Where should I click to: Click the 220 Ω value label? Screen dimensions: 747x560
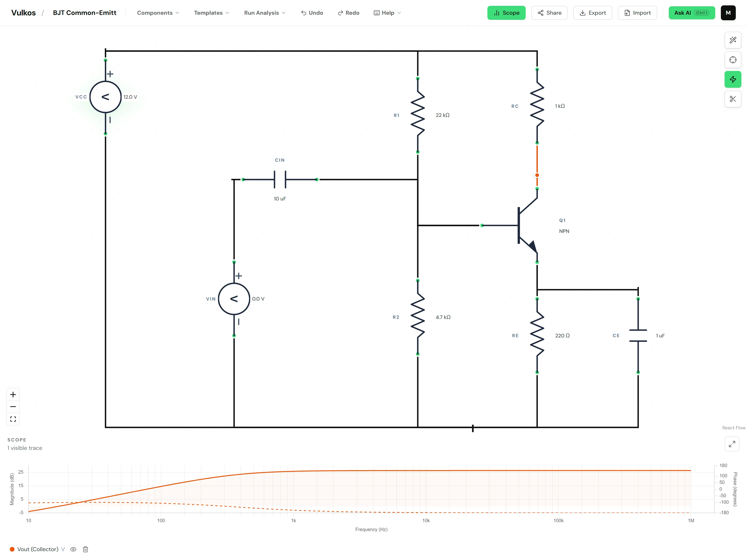pyautogui.click(x=562, y=336)
